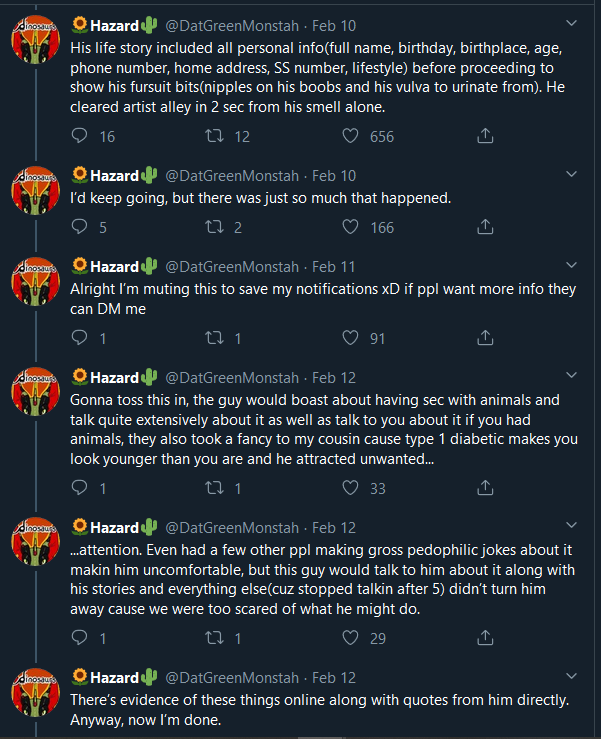This screenshot has height=739, width=601.
Task: Retweet the 'muting this' tweet from Feb 11
Action: click(214, 338)
